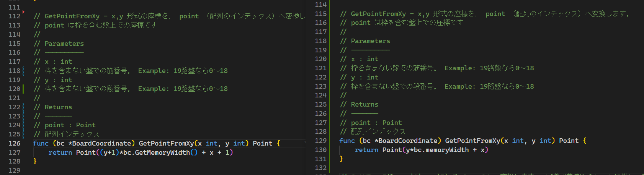Click GetPointFromXy function name on right line 129
This screenshot has width=644, height=175.
coord(472,141)
